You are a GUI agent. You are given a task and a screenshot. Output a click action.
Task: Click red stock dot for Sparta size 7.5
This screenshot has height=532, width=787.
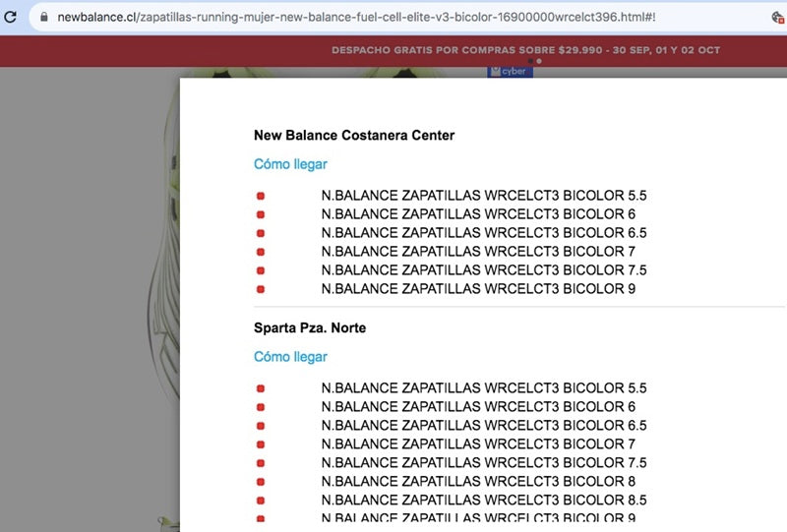pos(261,463)
